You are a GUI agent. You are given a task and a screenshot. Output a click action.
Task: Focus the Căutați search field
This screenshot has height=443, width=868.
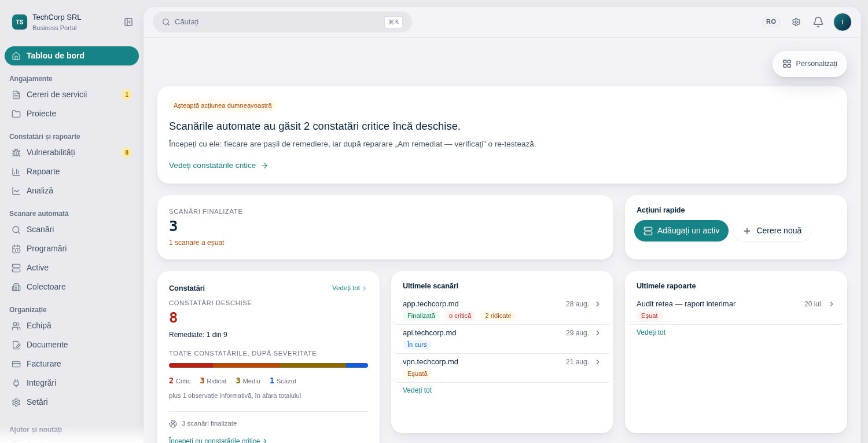[x=282, y=22]
